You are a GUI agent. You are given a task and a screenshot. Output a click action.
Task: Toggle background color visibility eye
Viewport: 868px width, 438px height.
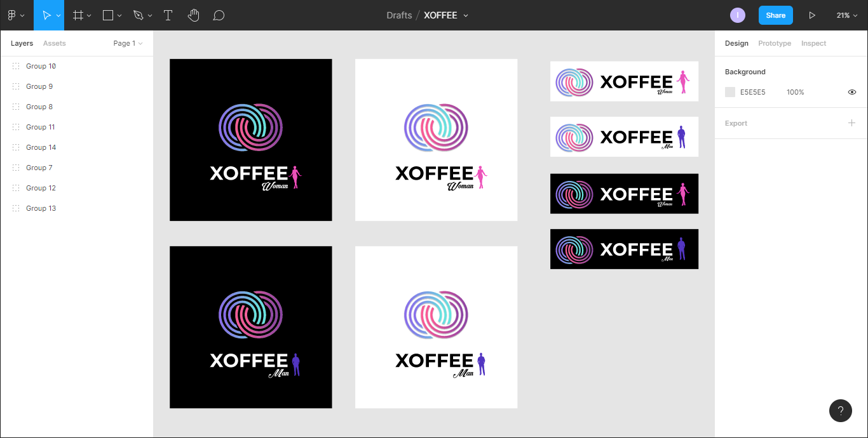tap(852, 92)
